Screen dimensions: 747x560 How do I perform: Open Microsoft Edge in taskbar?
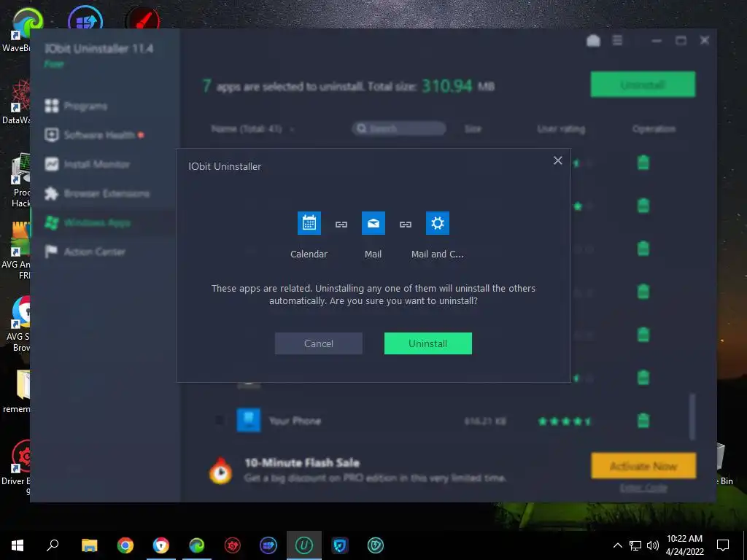(197, 545)
